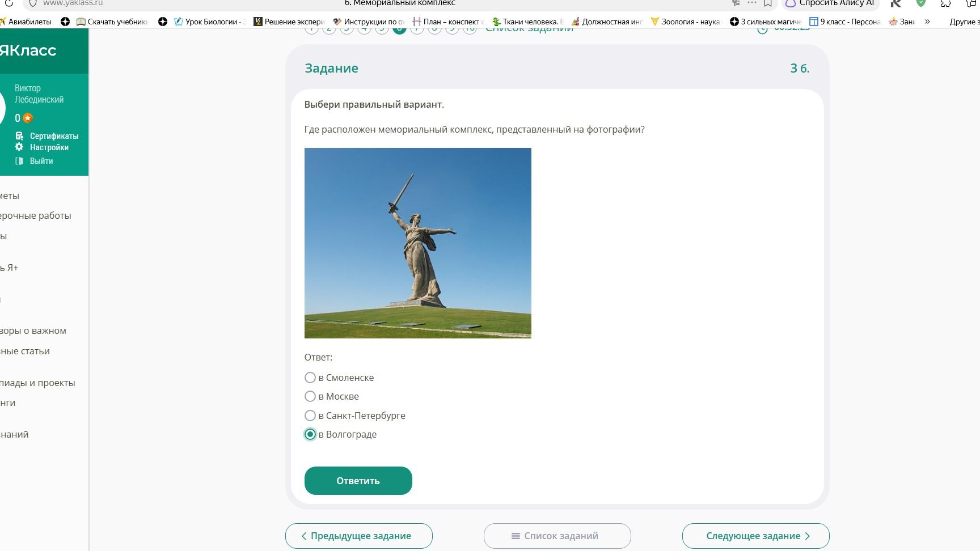Click the Спросить Алису AI button
The width and height of the screenshot is (980, 551).
830,3
